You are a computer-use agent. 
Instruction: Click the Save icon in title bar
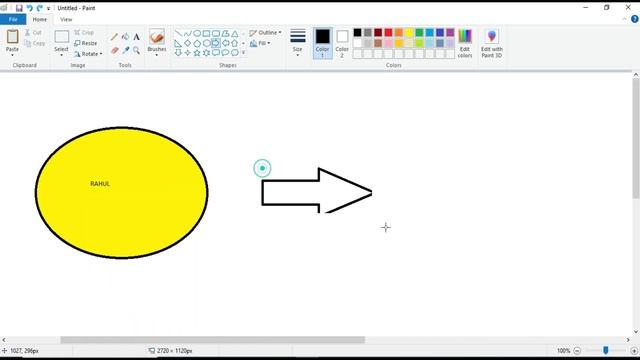[19, 8]
